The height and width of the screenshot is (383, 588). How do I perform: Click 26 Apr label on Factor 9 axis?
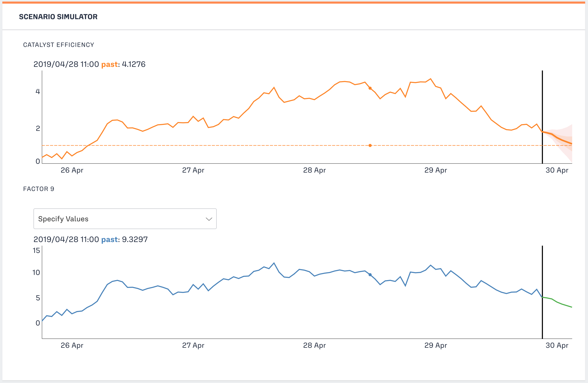pos(72,345)
